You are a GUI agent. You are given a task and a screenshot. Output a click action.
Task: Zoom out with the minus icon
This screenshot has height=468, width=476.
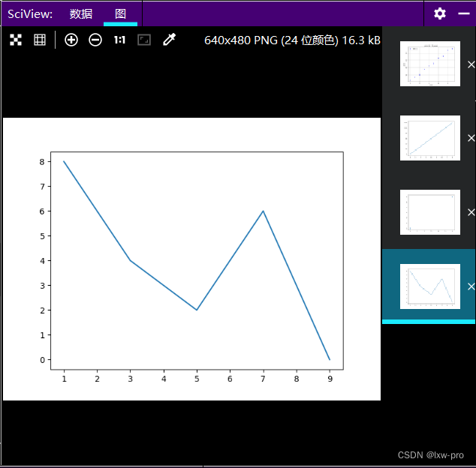point(95,40)
